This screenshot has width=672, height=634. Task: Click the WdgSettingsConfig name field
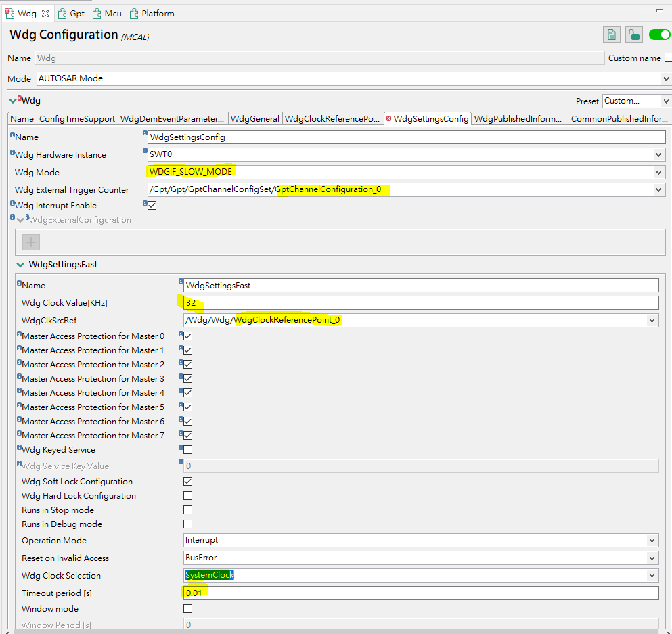coord(406,137)
